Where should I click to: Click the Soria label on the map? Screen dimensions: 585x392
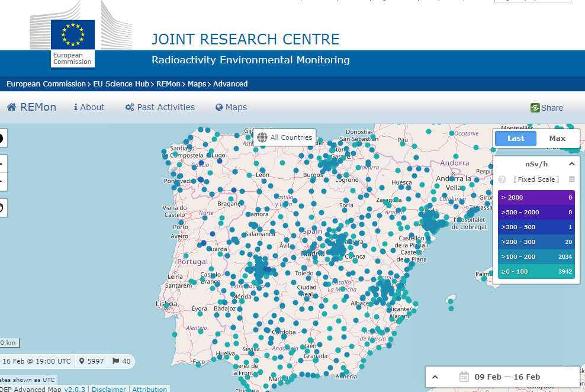click(x=346, y=205)
